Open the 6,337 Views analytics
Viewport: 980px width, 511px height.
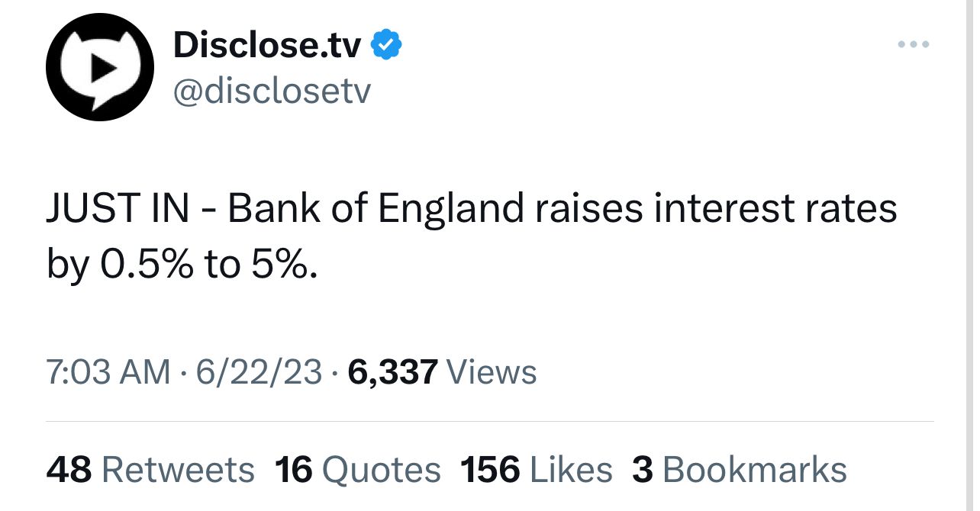tap(442, 372)
